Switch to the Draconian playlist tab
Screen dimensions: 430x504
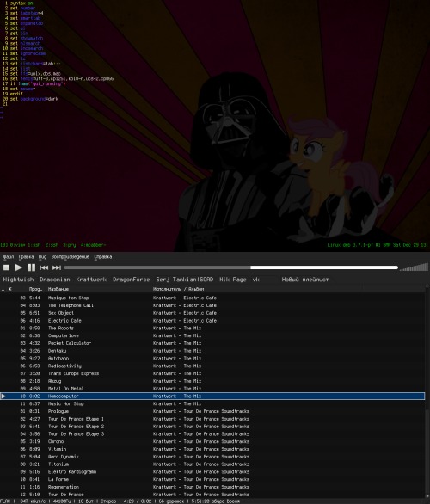[x=55, y=280]
